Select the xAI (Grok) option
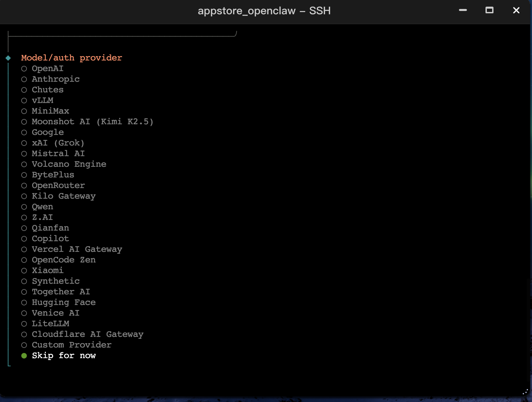The width and height of the screenshot is (532, 402). (x=58, y=143)
